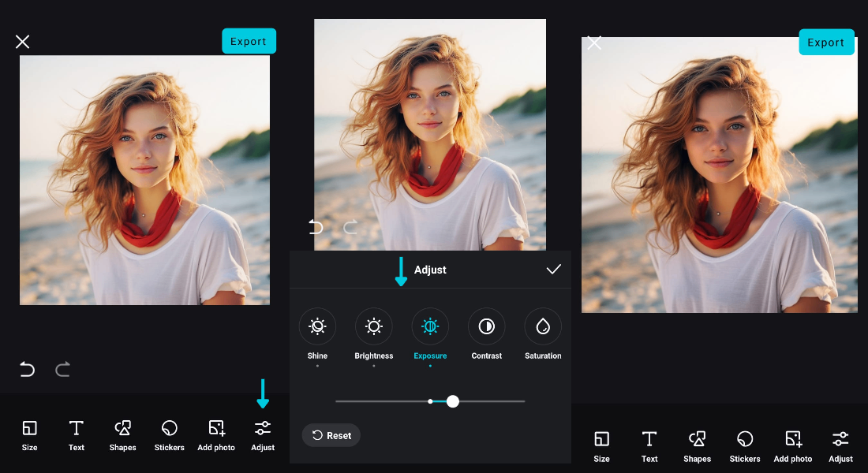Export the photo from left editor
The width and height of the screenshot is (868, 473).
point(249,41)
